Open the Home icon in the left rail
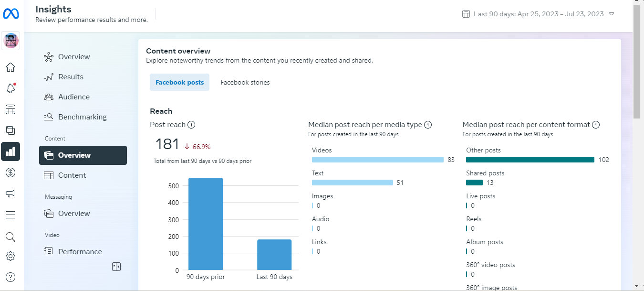 coord(10,67)
